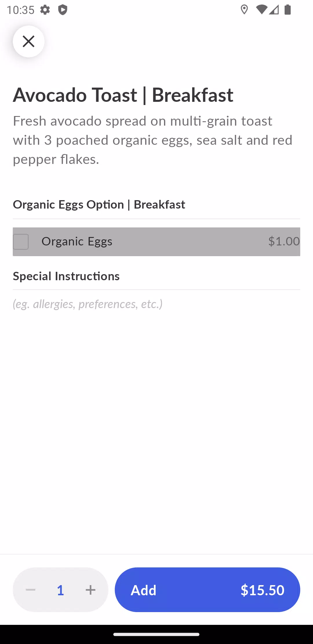Tap the $15.50 total on Add button

click(263, 590)
